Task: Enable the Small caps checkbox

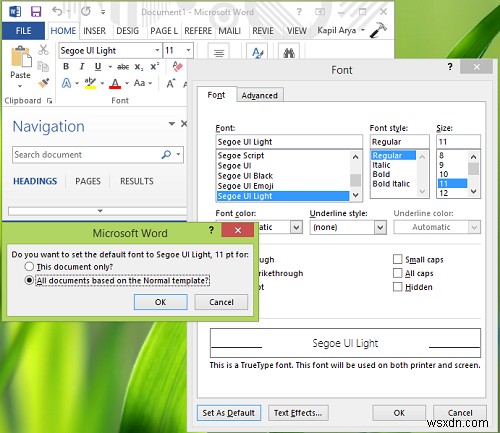Action: (398, 259)
